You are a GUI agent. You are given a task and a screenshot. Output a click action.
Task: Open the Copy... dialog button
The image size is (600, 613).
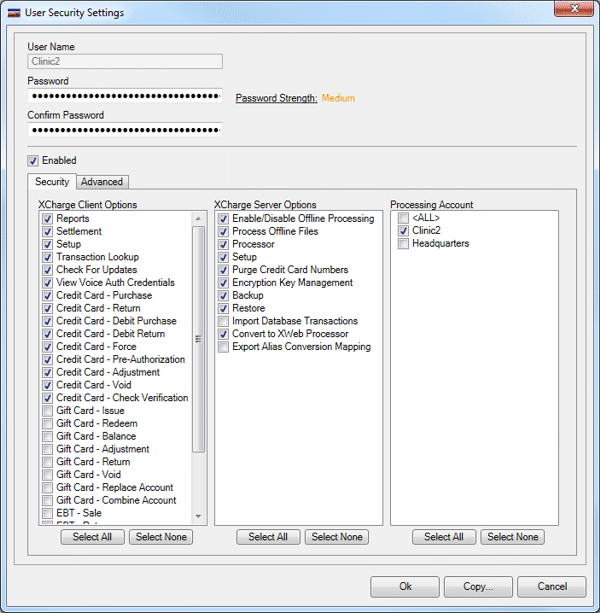click(x=478, y=587)
